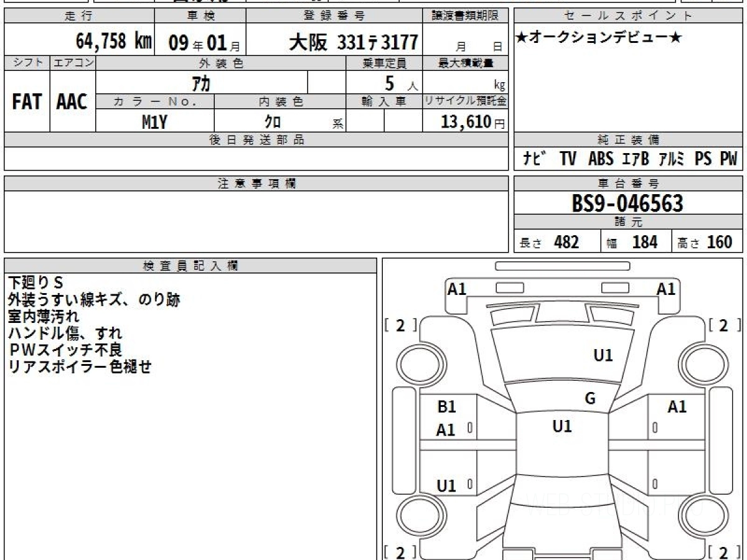
Task: Click the 最大積載量 header
Action: pyautogui.click(x=466, y=63)
